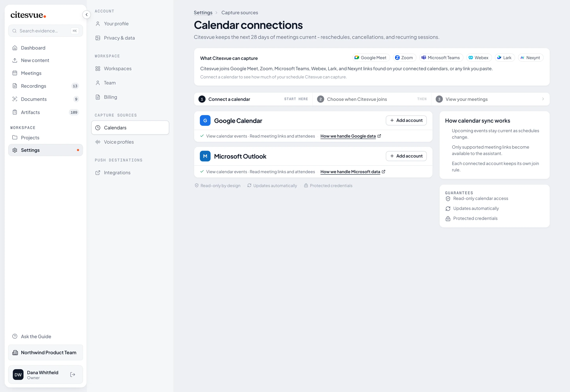This screenshot has width=570, height=392.
Task: Select step 3 View your meetings
Action: tap(490, 99)
